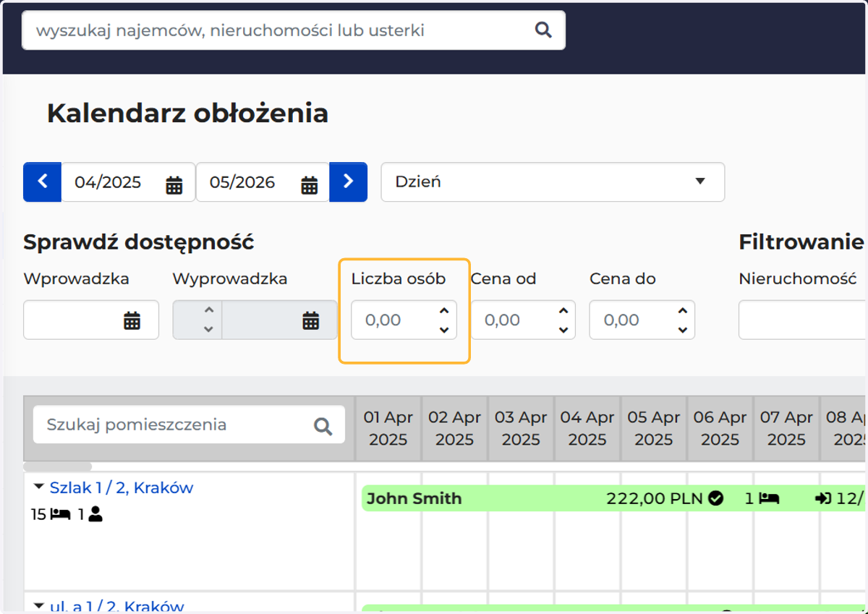Click the 04/2025 start date field

click(128, 182)
